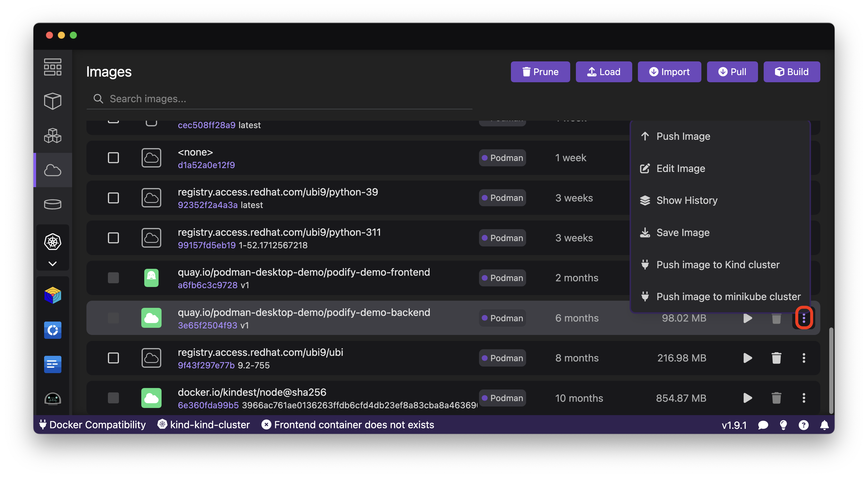
Task: Open docker.io/kindest/node@sha256 image details
Action: click(x=252, y=392)
